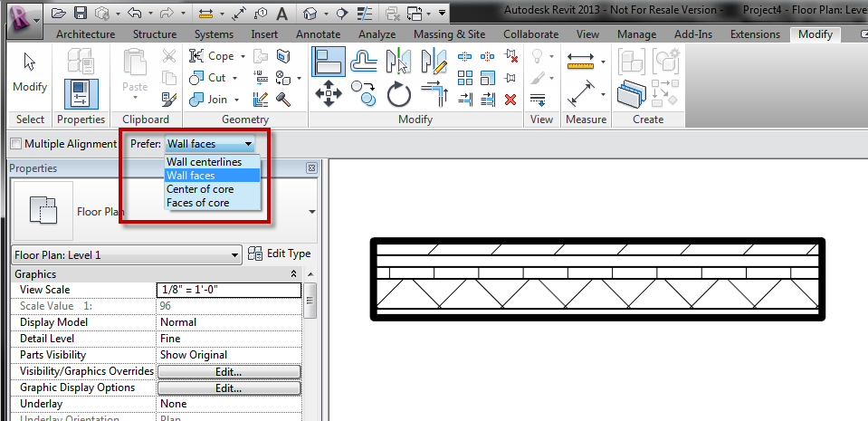Select Mirror - Draw Axis tool
Image resolution: width=868 pixels, height=421 pixels.
(434, 61)
